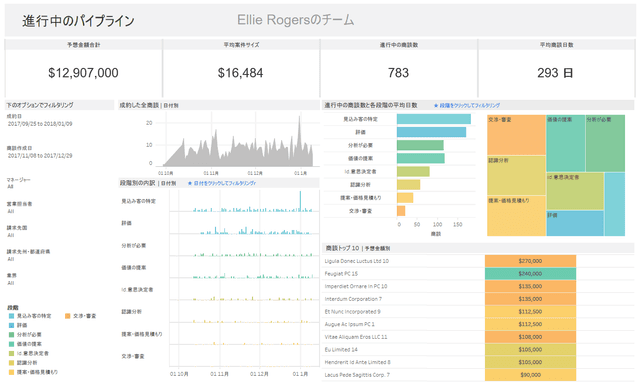Viewport: 640px width, 387px height.
Task: Select the 分析が必要 legend item
Action: pos(25,335)
